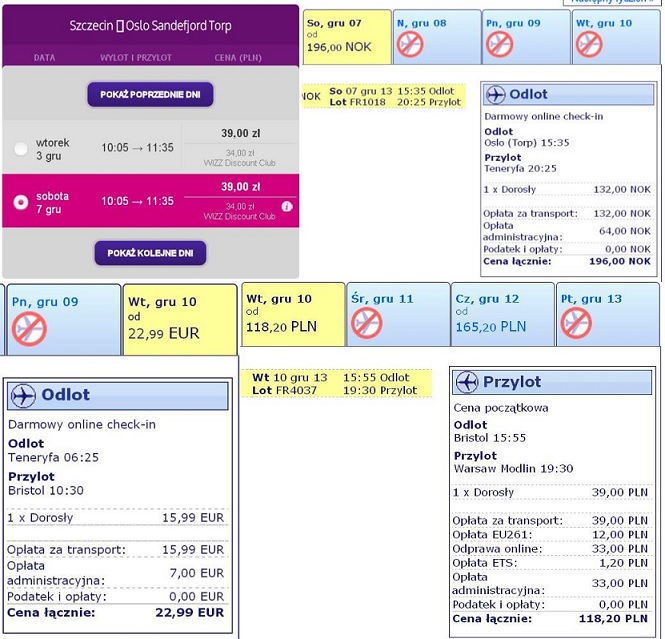The height and width of the screenshot is (639, 665).
Task: Click the Cena łącznie 118,20 PLN total
Action: [x=550, y=619]
